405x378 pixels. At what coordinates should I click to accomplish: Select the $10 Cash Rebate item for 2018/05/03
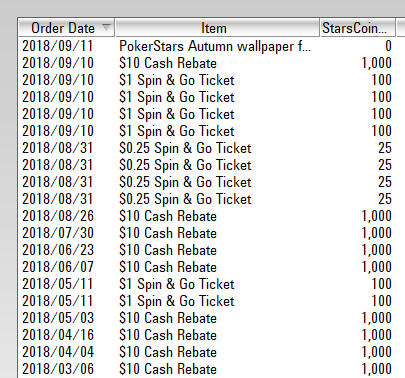[x=168, y=318]
